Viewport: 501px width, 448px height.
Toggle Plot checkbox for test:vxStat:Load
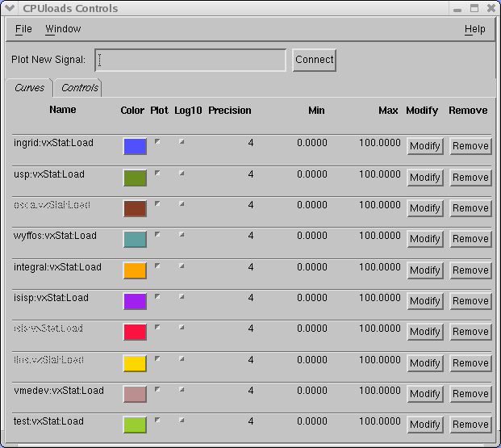point(157,421)
